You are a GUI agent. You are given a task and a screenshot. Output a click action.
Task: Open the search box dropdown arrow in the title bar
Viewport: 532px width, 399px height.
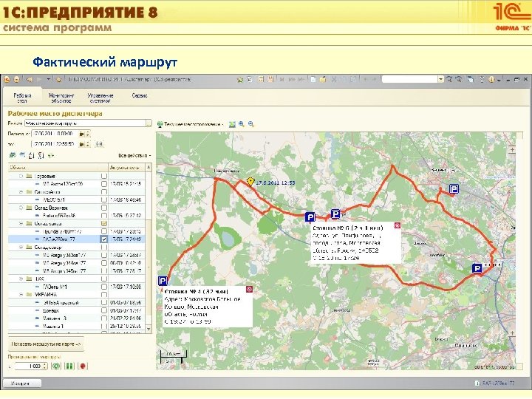440,79
